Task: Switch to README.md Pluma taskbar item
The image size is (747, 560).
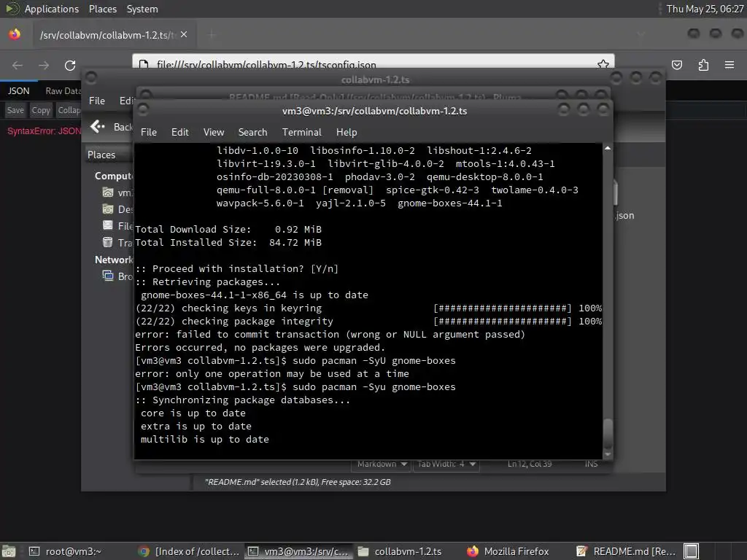Action: 626,551
